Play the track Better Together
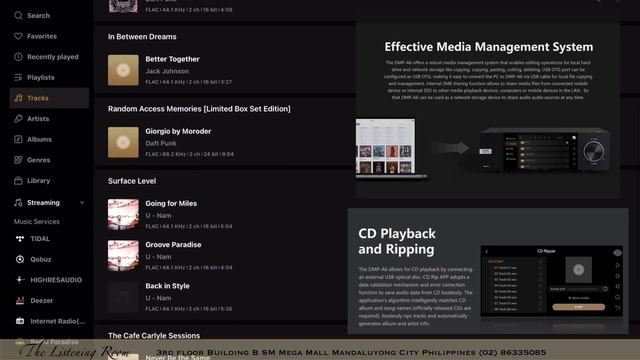The height and width of the screenshot is (360, 640). click(172, 59)
